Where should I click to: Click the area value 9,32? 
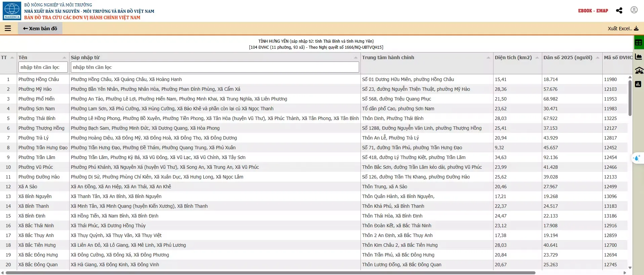tap(499, 148)
